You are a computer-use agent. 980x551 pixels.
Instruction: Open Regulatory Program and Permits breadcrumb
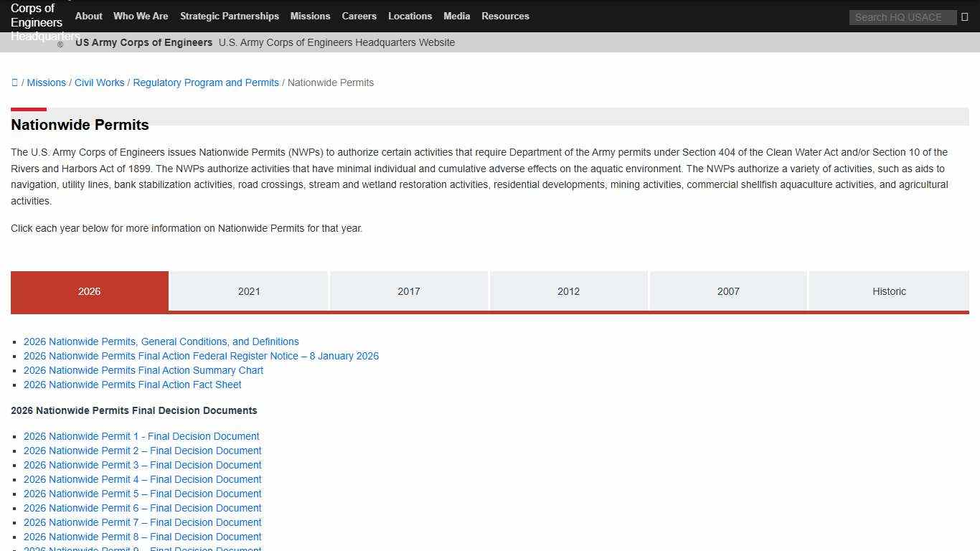(x=206, y=83)
